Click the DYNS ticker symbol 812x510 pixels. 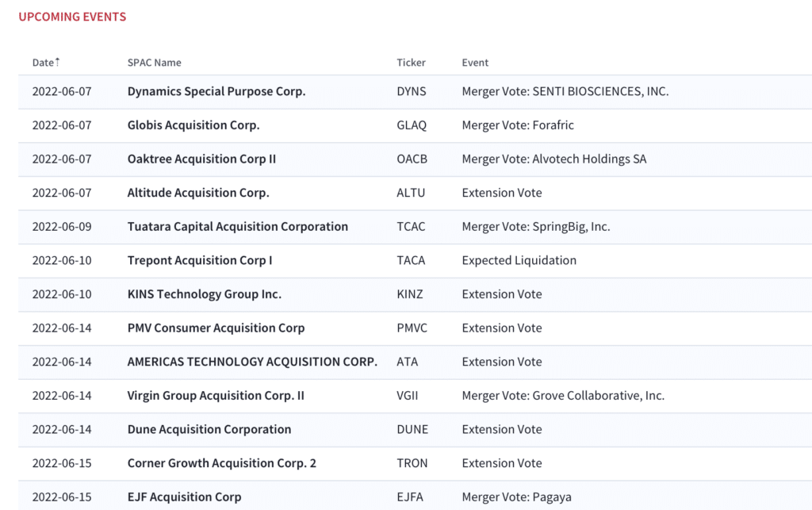tap(412, 91)
